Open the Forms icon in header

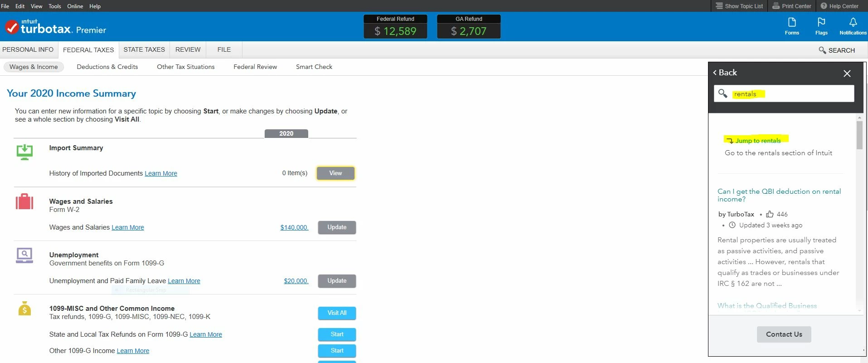(792, 26)
